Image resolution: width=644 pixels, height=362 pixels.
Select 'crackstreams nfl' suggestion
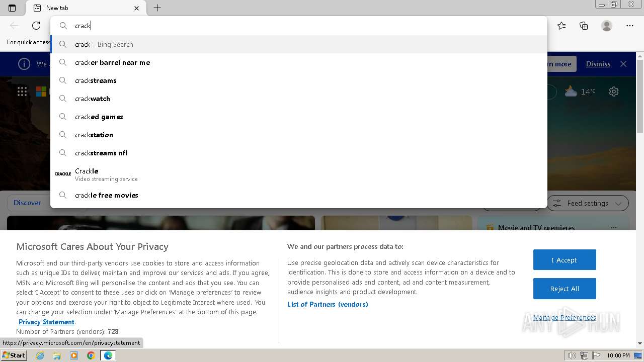click(x=299, y=153)
